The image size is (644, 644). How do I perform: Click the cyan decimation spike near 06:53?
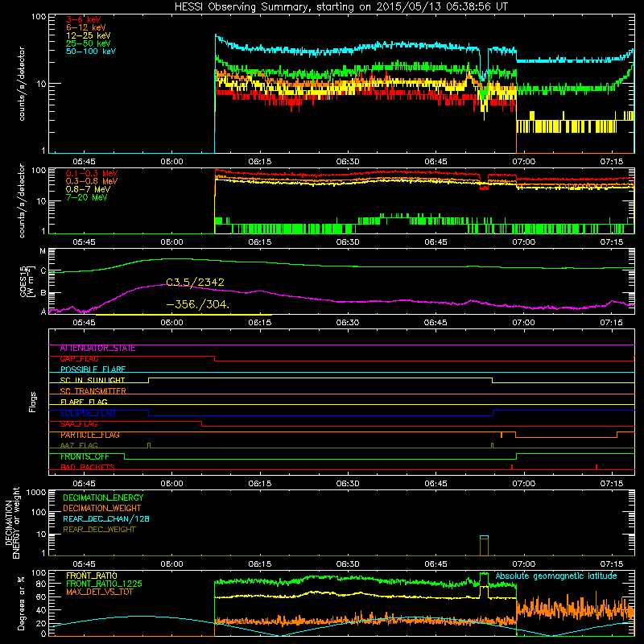click(485, 537)
